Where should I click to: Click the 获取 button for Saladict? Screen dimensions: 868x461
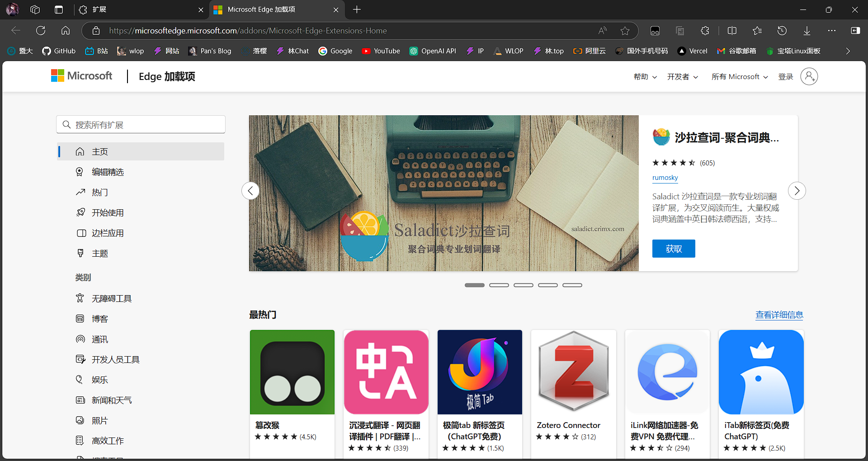[x=674, y=249]
